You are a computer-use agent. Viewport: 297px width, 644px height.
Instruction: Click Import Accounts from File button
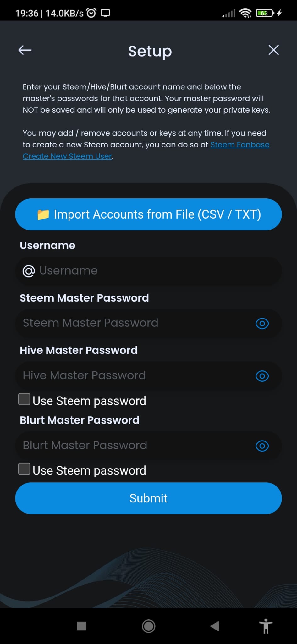pyautogui.click(x=148, y=214)
